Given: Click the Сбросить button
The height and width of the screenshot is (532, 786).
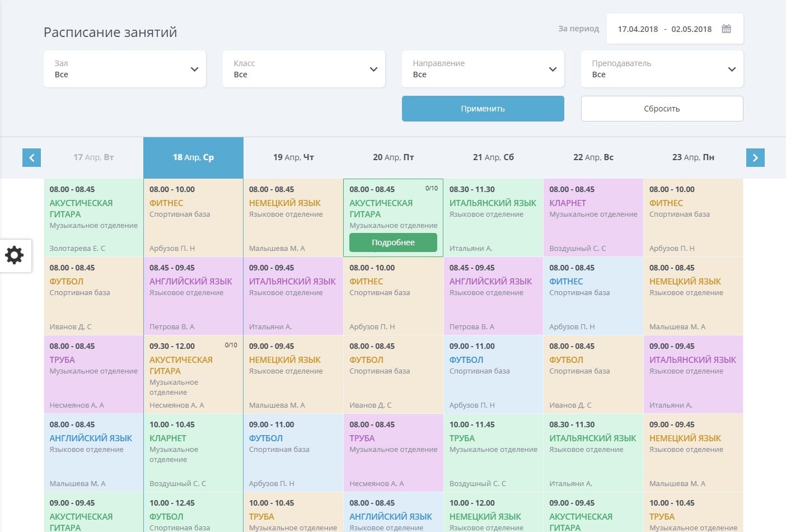Looking at the screenshot, I should click(x=662, y=109).
